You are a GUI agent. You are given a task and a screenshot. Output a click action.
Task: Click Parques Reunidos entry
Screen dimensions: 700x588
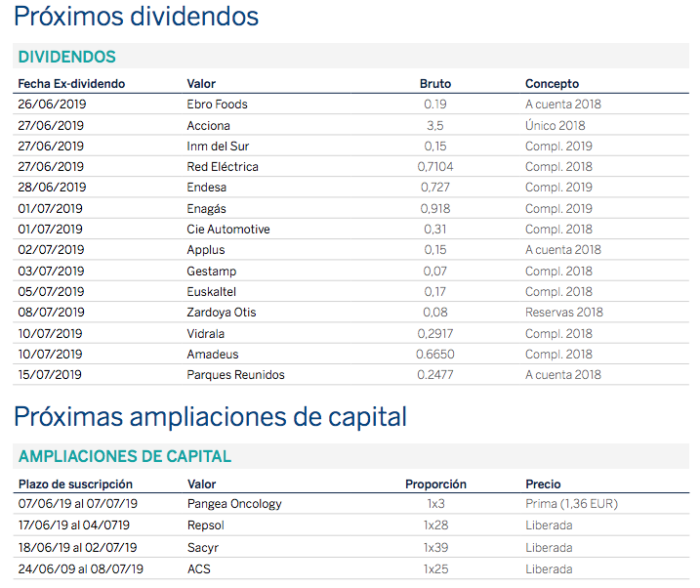pyautogui.click(x=235, y=375)
